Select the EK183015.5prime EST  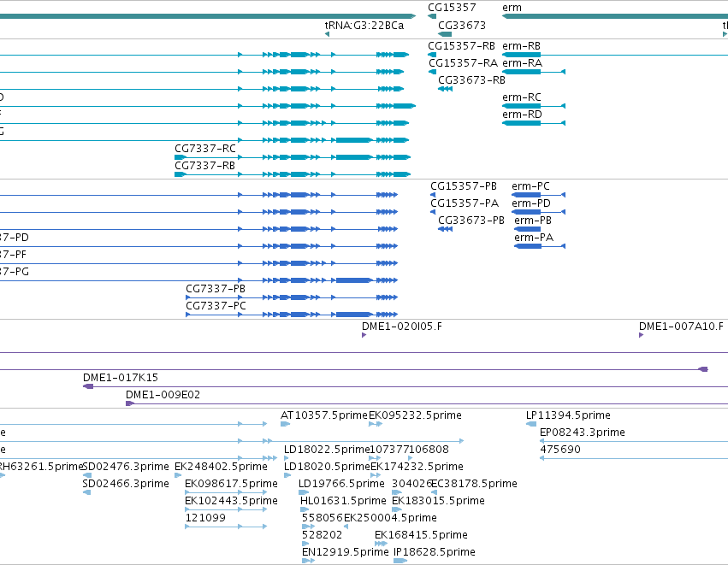(397, 509)
